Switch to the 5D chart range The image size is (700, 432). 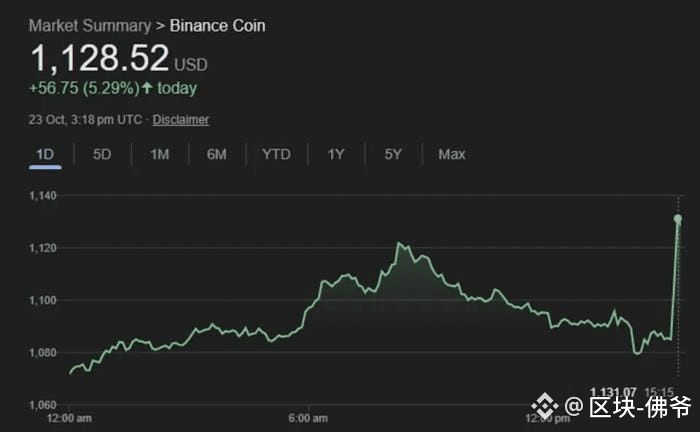102,154
